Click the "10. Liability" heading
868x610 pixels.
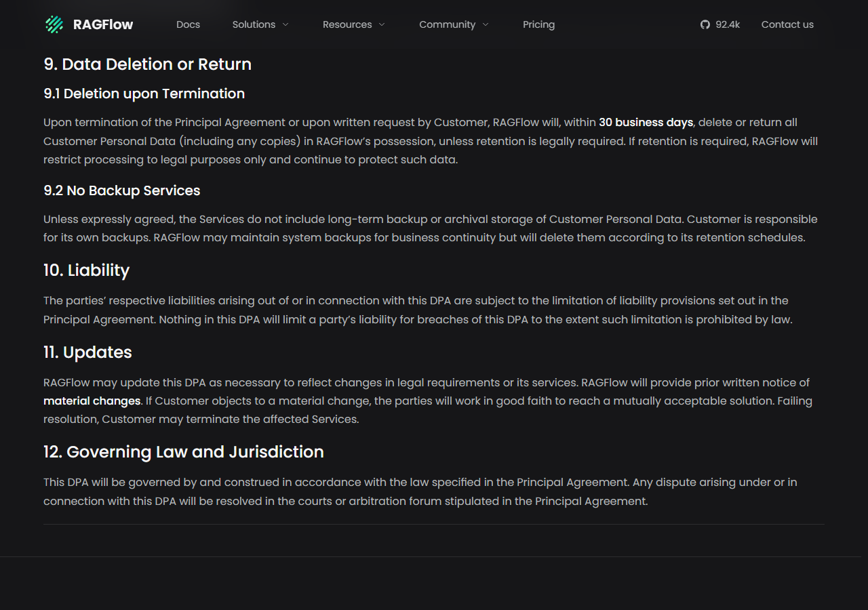coord(87,270)
